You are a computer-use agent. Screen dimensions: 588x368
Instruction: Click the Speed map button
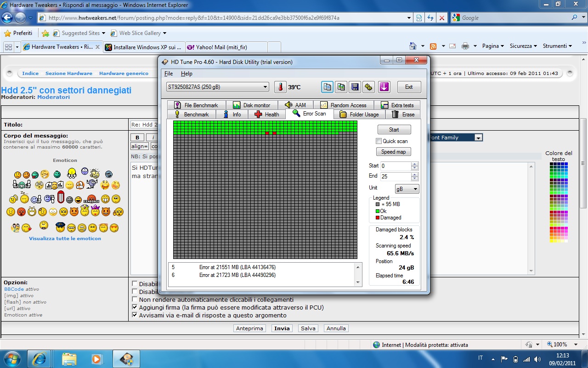(394, 152)
